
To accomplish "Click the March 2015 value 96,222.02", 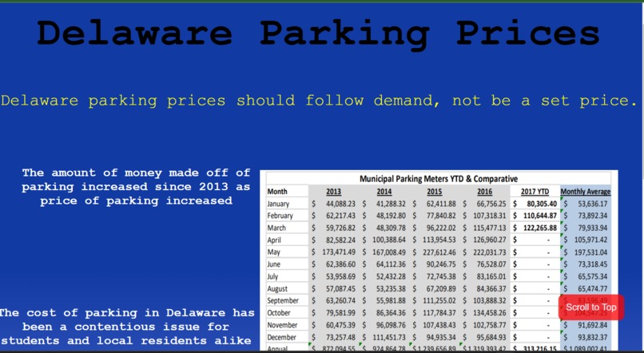I will point(441,228).
